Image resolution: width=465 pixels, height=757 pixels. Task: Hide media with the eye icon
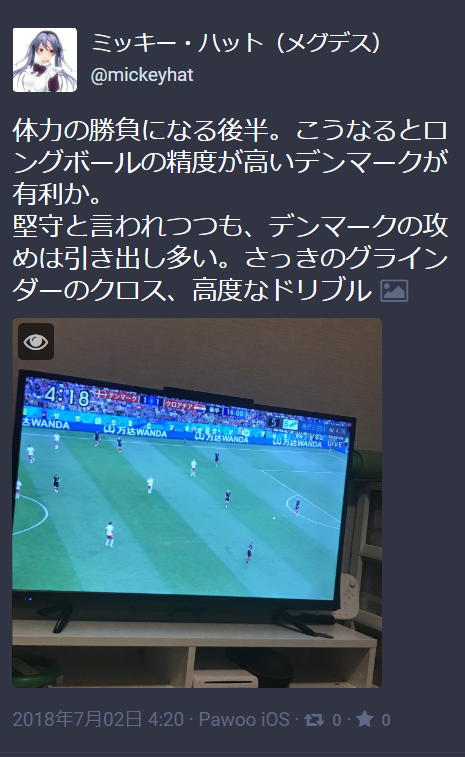pyautogui.click(x=36, y=341)
